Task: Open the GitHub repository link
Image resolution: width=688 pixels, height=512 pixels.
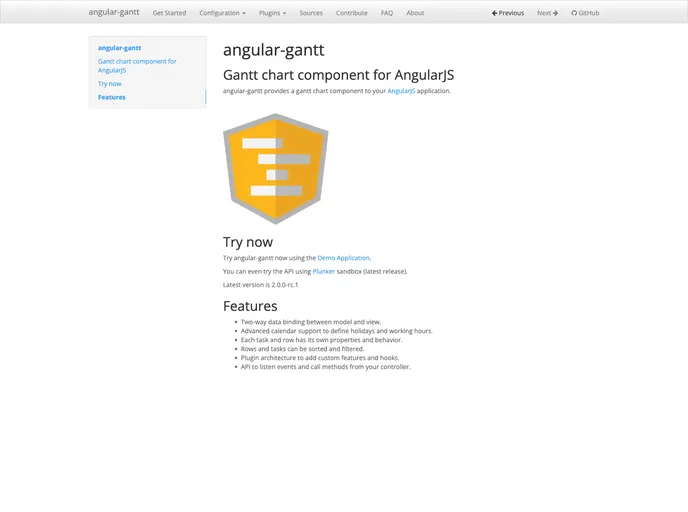Action: pos(585,13)
